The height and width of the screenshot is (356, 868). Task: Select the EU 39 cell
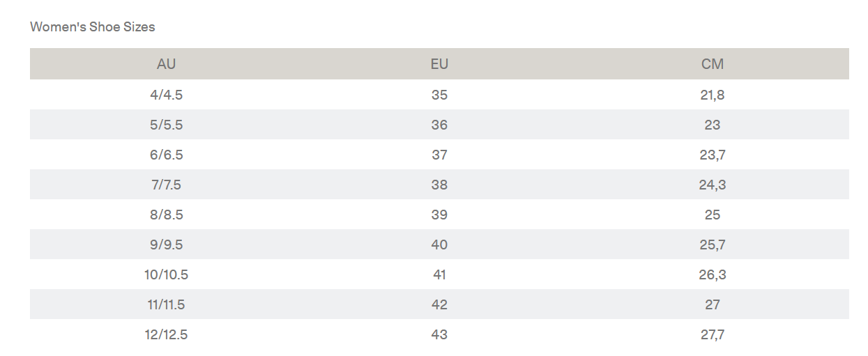pyautogui.click(x=439, y=215)
